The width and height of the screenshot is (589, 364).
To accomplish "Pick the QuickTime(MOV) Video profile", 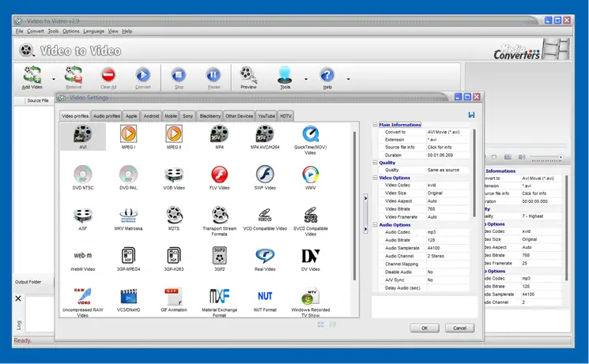I will click(x=310, y=134).
